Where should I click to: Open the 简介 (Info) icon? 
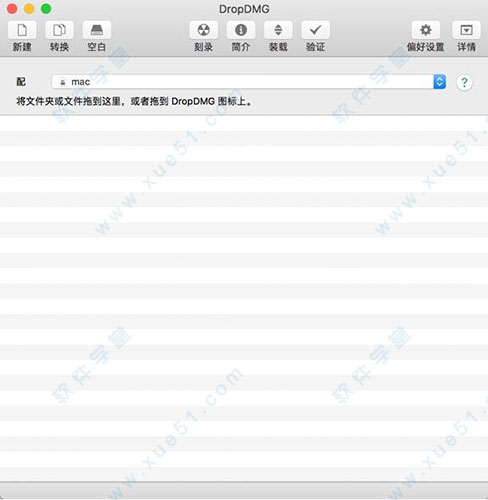(x=241, y=30)
